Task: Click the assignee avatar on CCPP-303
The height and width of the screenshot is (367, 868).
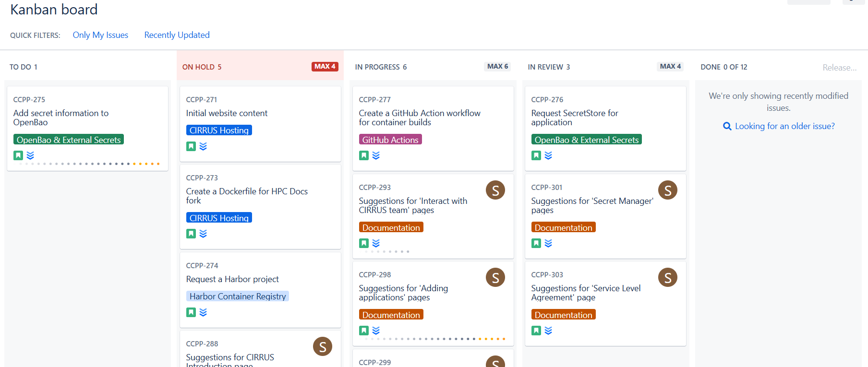Action: [667, 277]
